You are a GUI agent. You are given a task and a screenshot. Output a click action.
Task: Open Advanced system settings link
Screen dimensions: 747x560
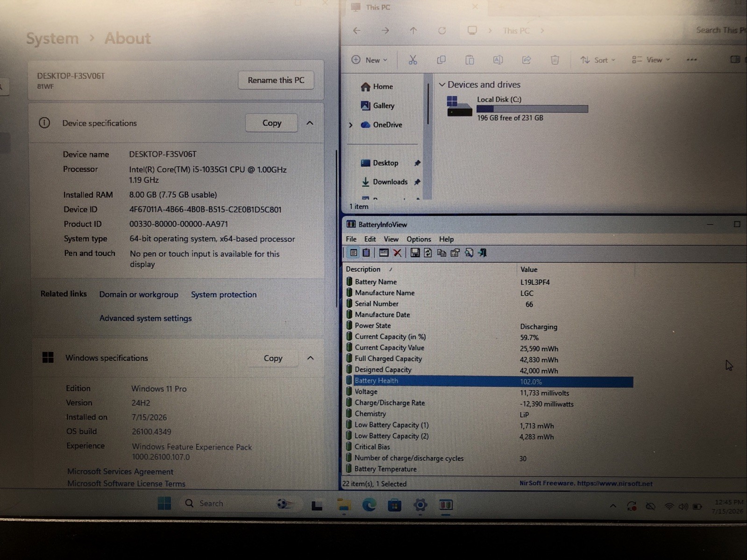145,319
